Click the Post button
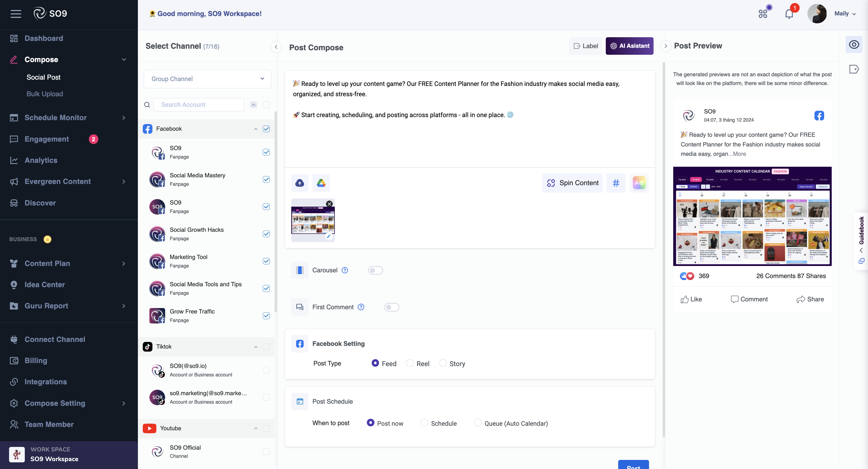 [x=633, y=466]
